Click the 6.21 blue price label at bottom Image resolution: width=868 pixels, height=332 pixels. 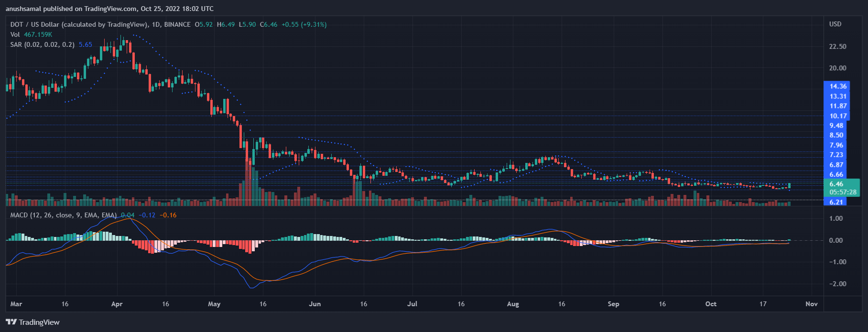836,202
